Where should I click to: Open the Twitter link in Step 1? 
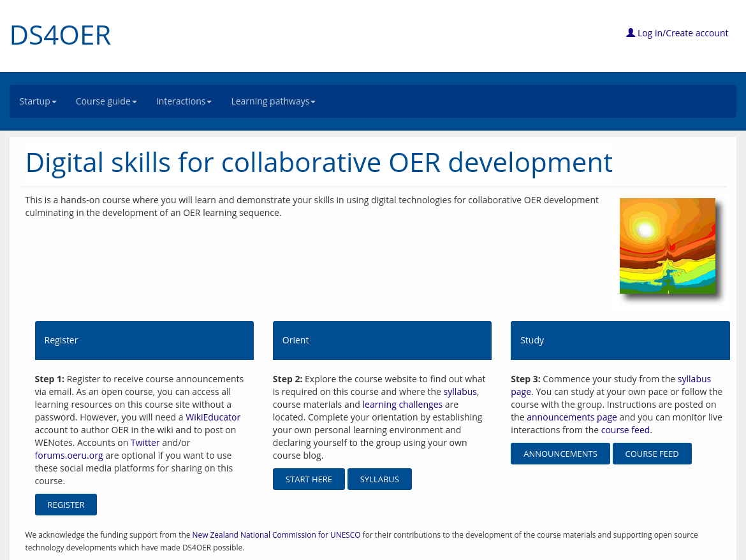[145, 443]
